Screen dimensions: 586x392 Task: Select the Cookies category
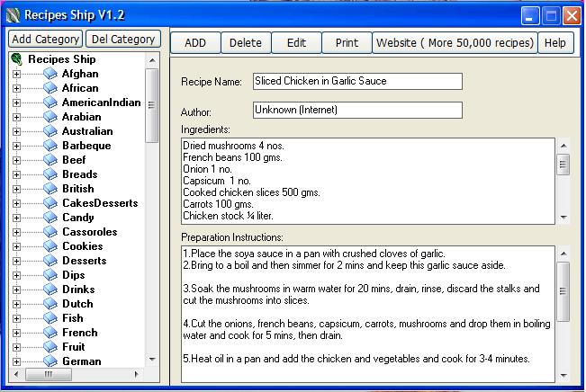pyautogui.click(x=82, y=246)
